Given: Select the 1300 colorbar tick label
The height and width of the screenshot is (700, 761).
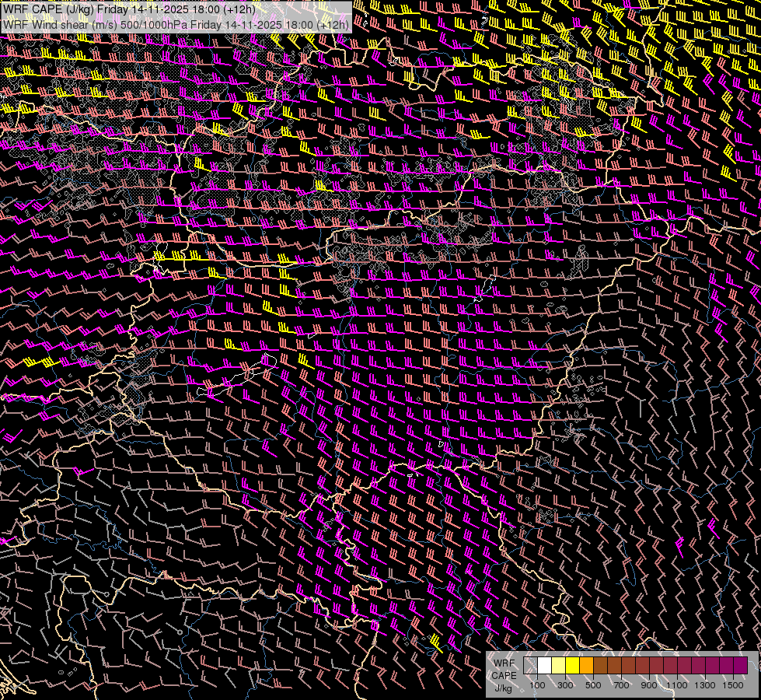Looking at the screenshot, I should pyautogui.click(x=705, y=685).
